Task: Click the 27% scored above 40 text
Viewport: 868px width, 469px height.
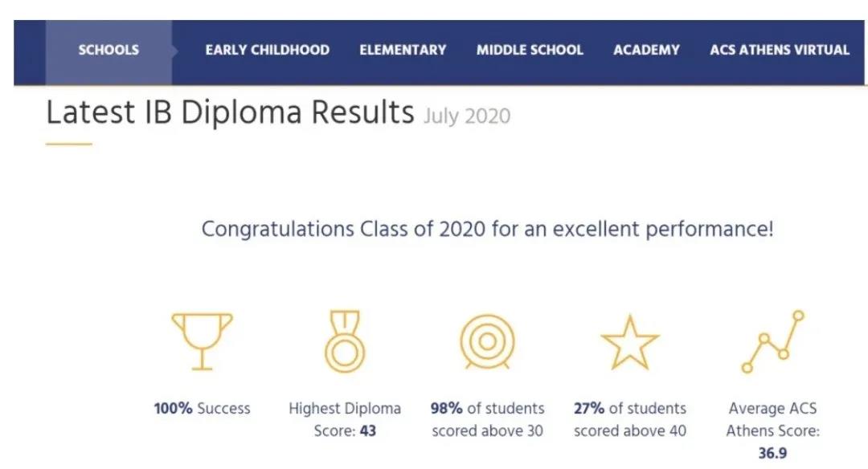Action: click(630, 420)
